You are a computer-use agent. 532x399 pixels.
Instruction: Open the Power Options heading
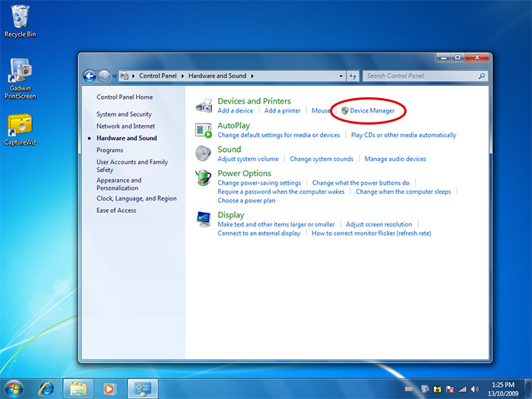244,173
